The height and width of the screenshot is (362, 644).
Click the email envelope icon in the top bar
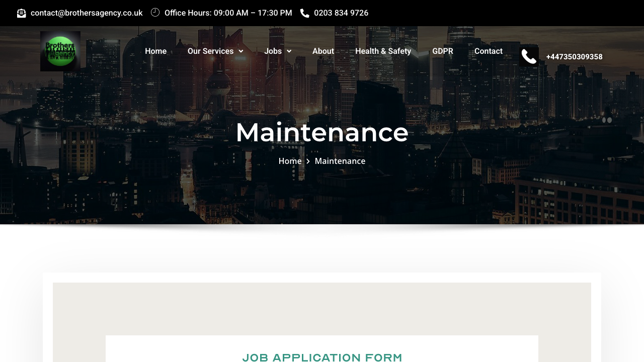(x=21, y=13)
